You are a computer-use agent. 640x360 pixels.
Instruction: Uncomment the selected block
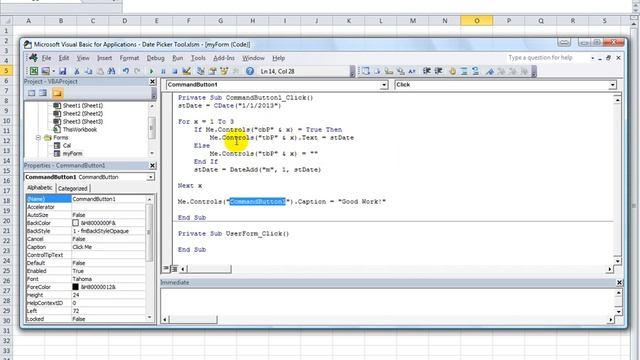click(476, 71)
